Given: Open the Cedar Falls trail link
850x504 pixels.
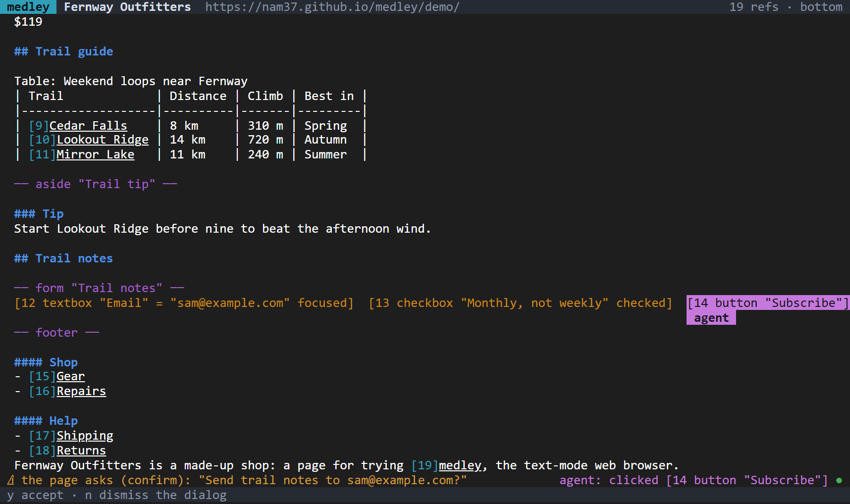Looking at the screenshot, I should pyautogui.click(x=88, y=126).
